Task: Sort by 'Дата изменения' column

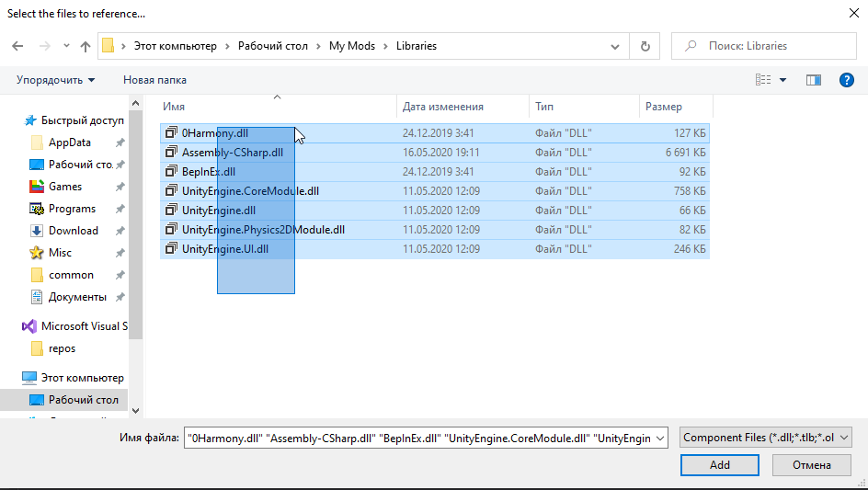Action: (463, 107)
